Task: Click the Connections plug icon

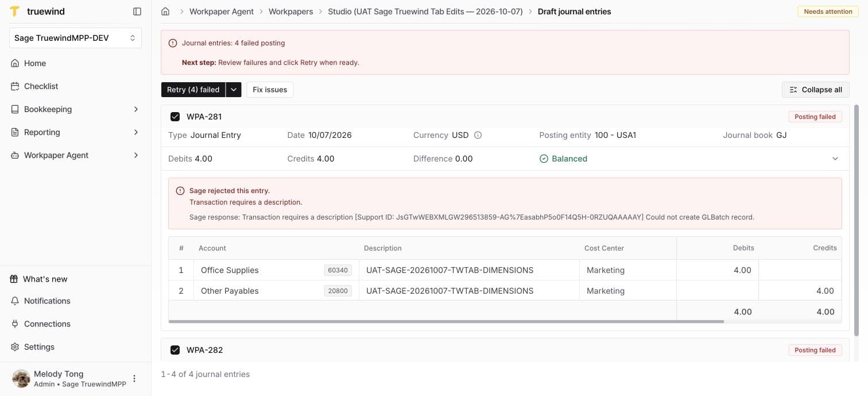Action: 15,324
